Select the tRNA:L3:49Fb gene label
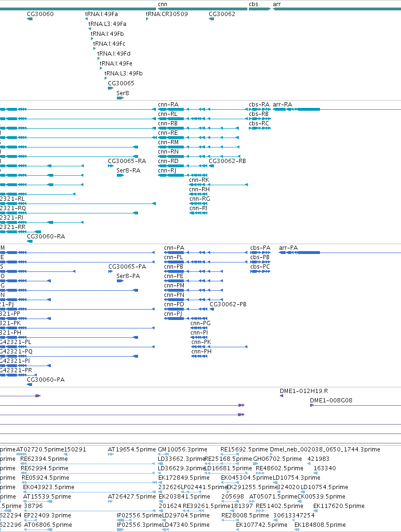Image resolution: width=401 pixels, height=532 pixels. [123, 73]
